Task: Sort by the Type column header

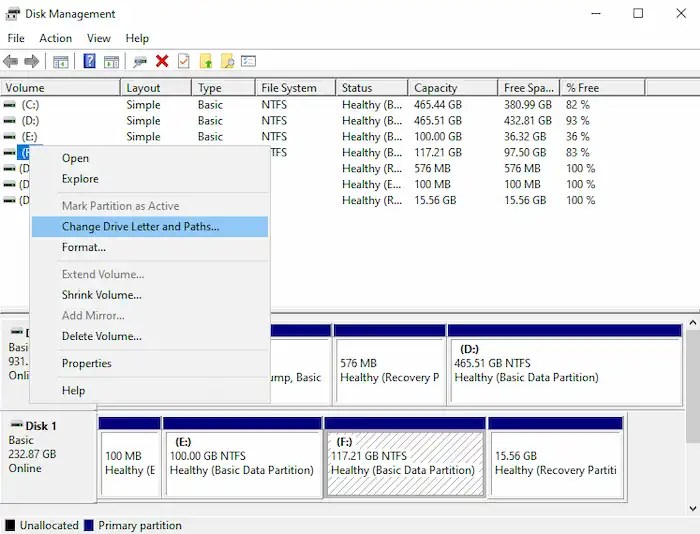Action: pyautogui.click(x=224, y=88)
